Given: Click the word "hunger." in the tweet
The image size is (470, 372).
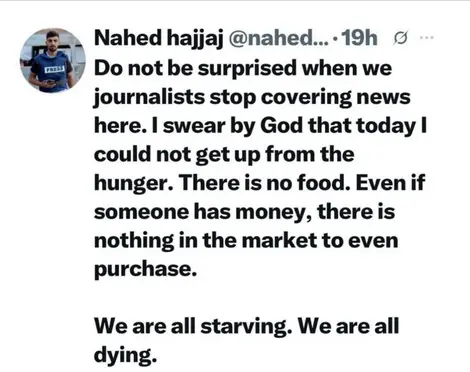Looking at the screenshot, I should 134,184.
